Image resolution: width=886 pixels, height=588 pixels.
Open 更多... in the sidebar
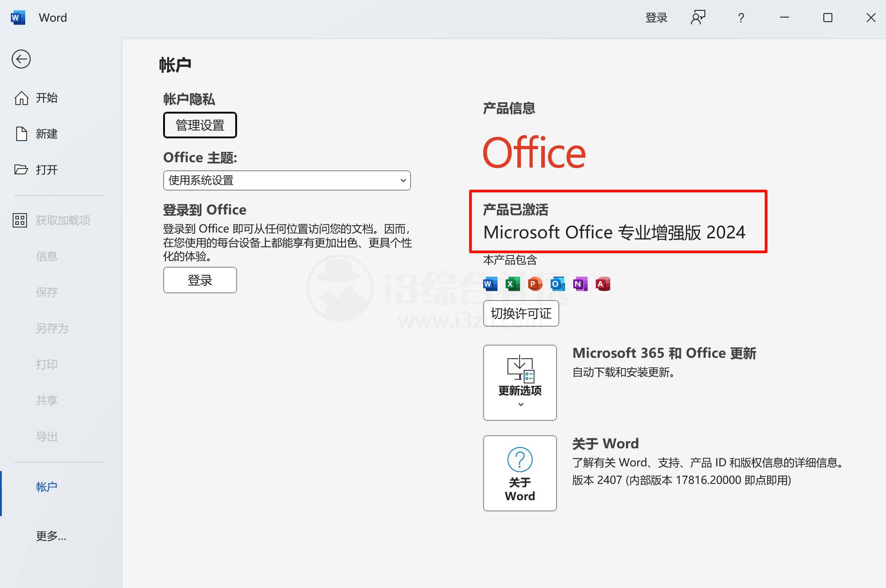[x=51, y=536]
